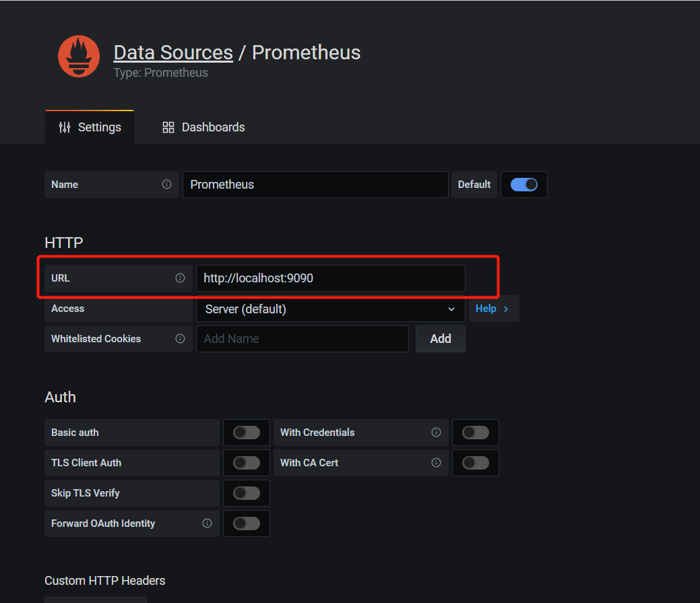This screenshot has width=700, height=603.
Task: Expand the Access Help section
Action: coord(492,309)
